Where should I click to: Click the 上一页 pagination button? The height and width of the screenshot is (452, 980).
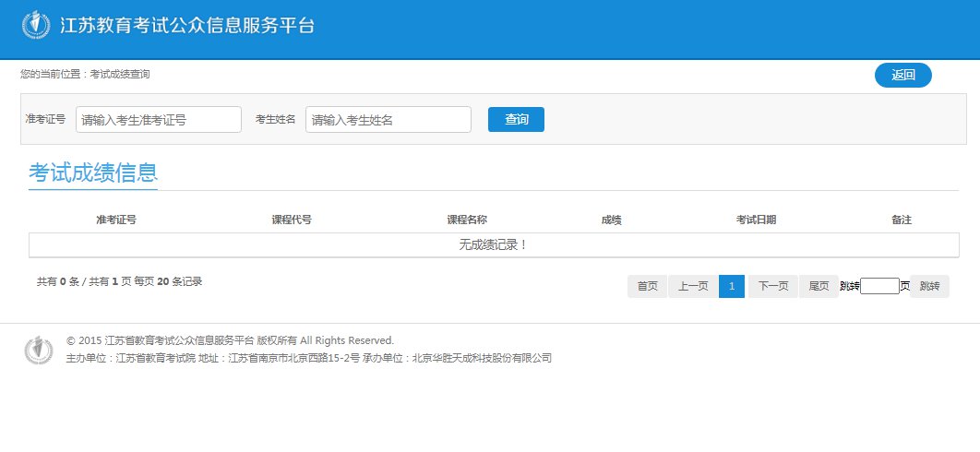pos(692,287)
